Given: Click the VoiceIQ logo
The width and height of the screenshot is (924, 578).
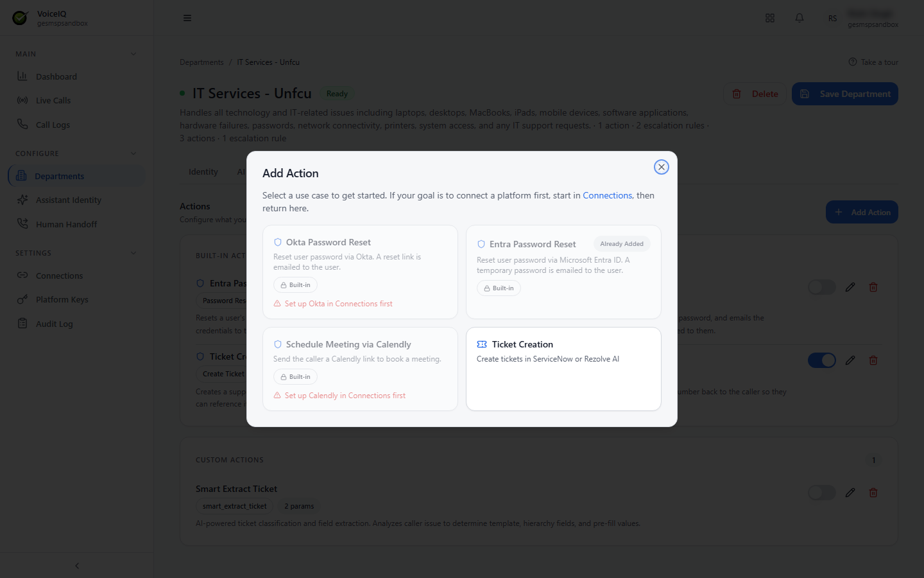Looking at the screenshot, I should tap(21, 18).
